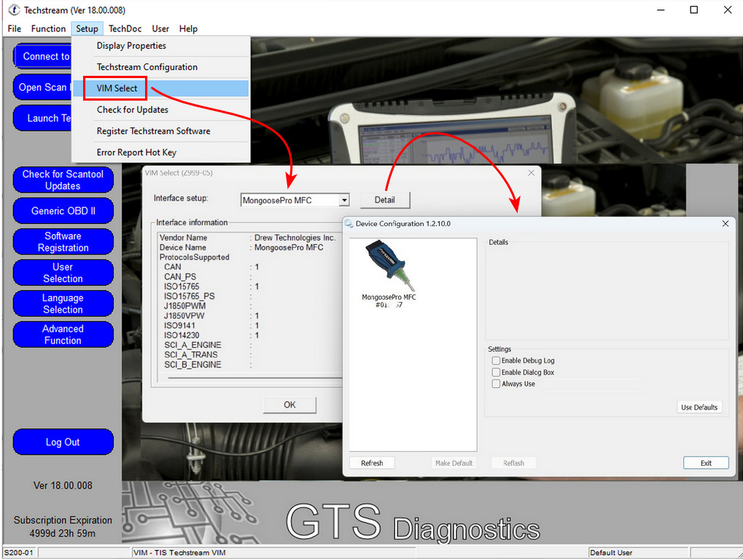
Task: Click the S200-01 status bar entry
Action: coord(20,553)
